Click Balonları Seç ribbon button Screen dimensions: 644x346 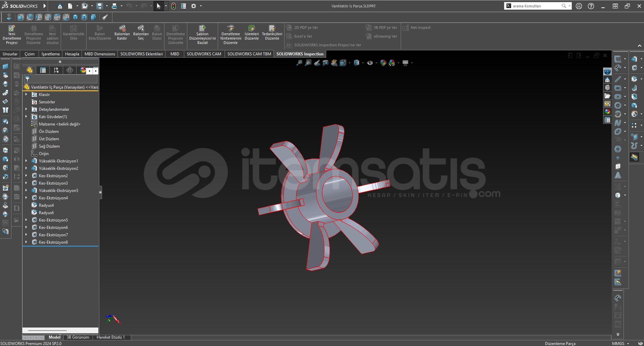[x=141, y=32]
